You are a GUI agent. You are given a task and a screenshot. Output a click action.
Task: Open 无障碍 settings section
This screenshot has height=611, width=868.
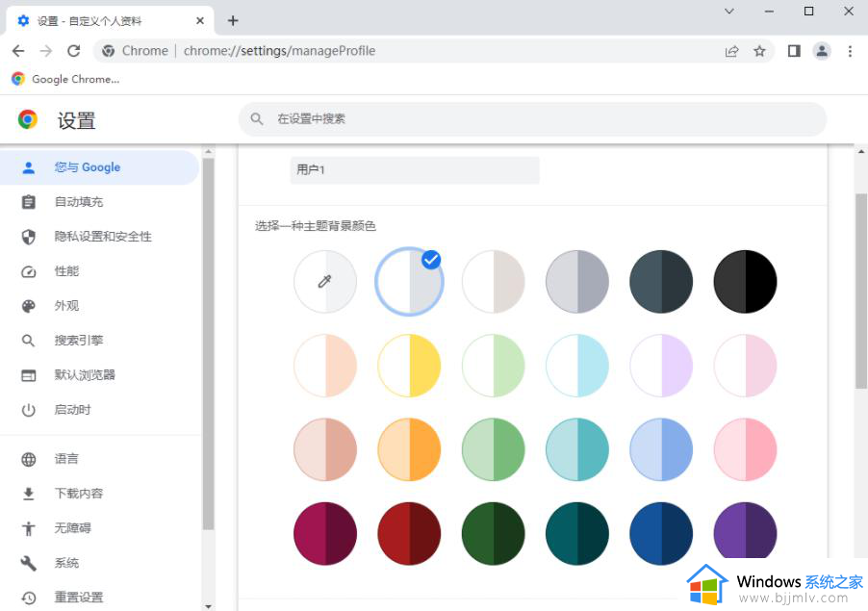click(100, 528)
